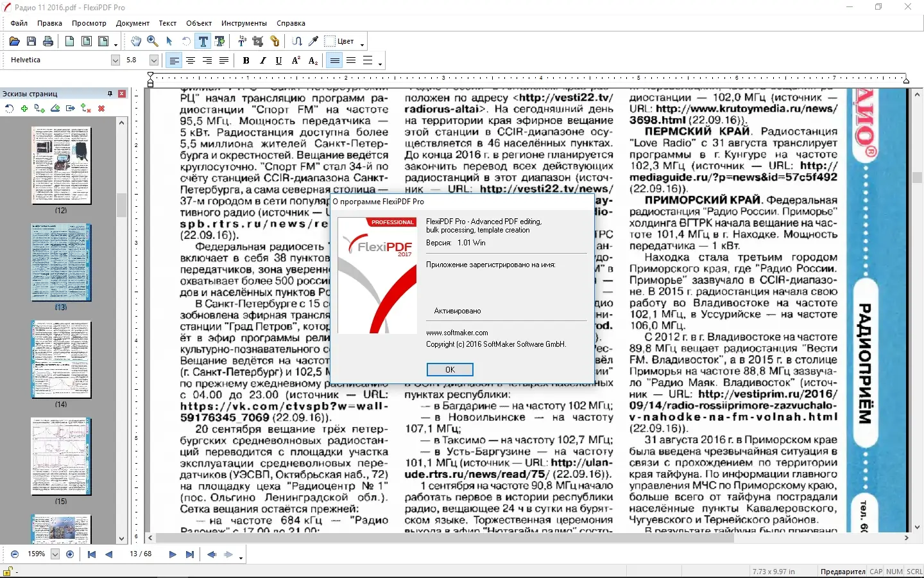Screen dimensions: 924x578
Task: Enable underline formatting
Action: [278, 60]
